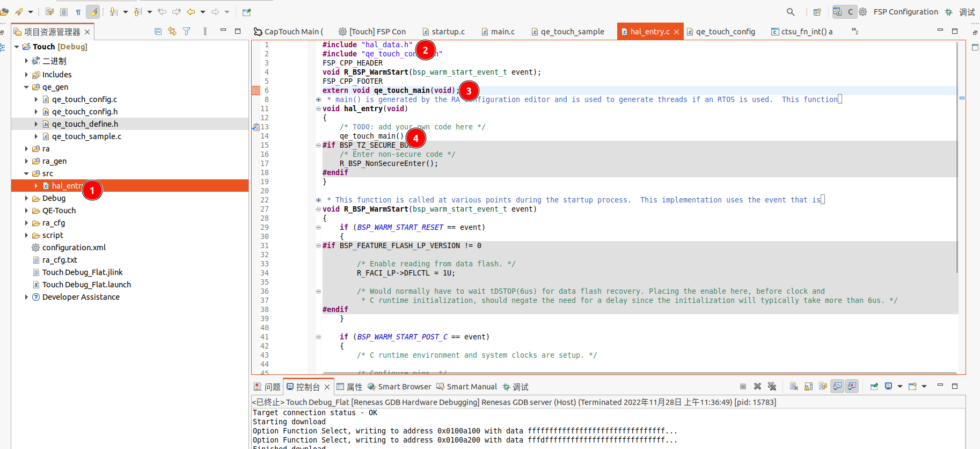
Task: Go back with yellow left arrow
Action: 191,12
